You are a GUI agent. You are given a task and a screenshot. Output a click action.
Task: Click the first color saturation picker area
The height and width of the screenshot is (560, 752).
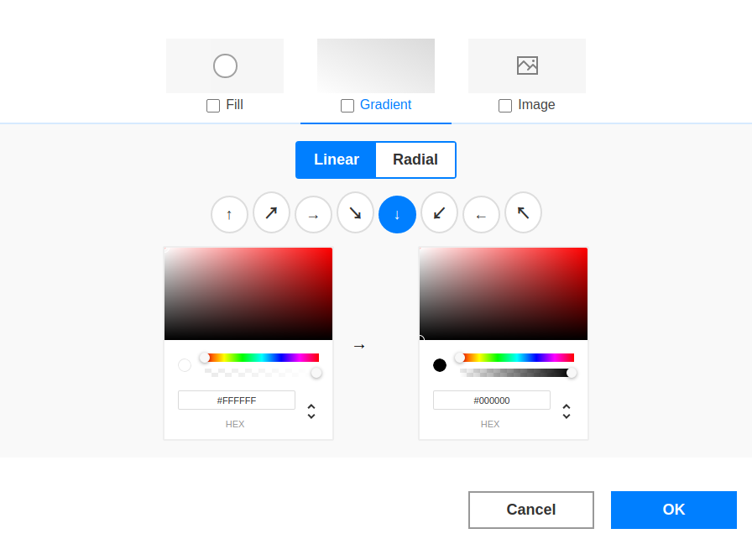pyautogui.click(x=248, y=294)
